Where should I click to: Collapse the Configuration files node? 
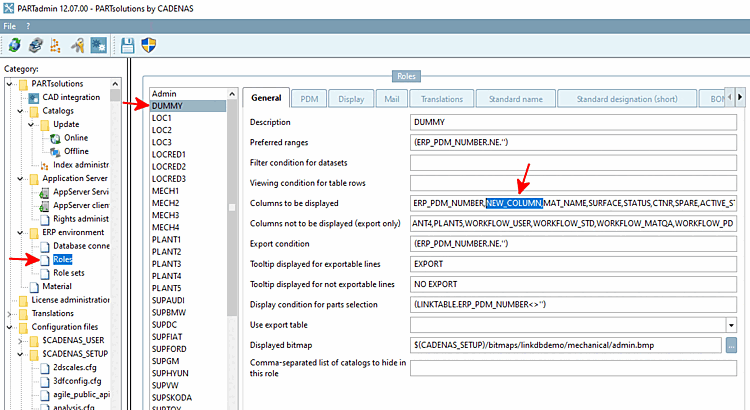pyautogui.click(x=10, y=328)
